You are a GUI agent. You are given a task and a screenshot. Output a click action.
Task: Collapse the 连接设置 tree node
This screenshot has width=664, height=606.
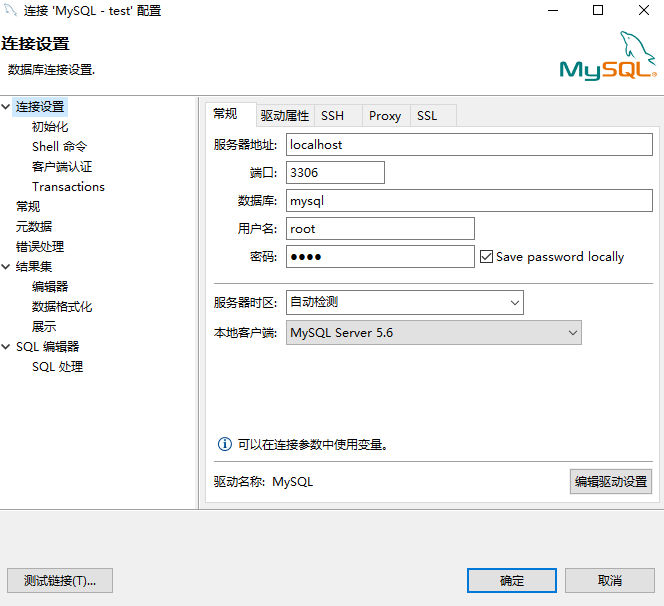[6, 107]
